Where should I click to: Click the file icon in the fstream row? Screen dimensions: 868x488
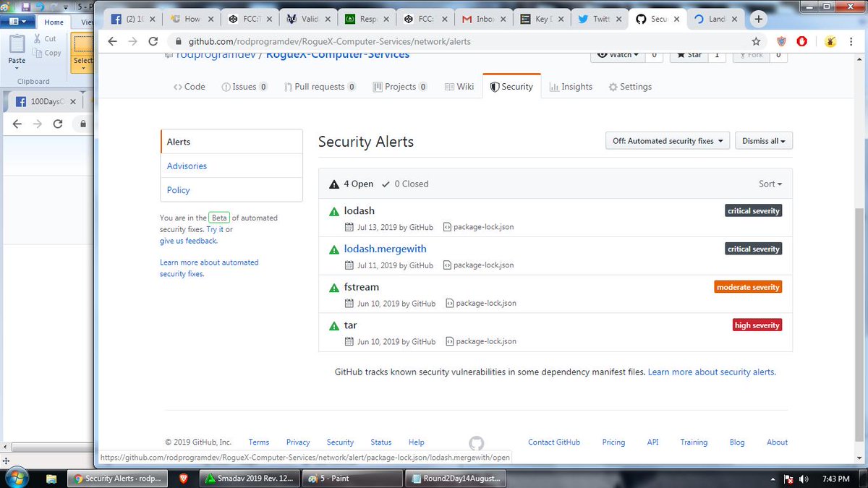[449, 304]
